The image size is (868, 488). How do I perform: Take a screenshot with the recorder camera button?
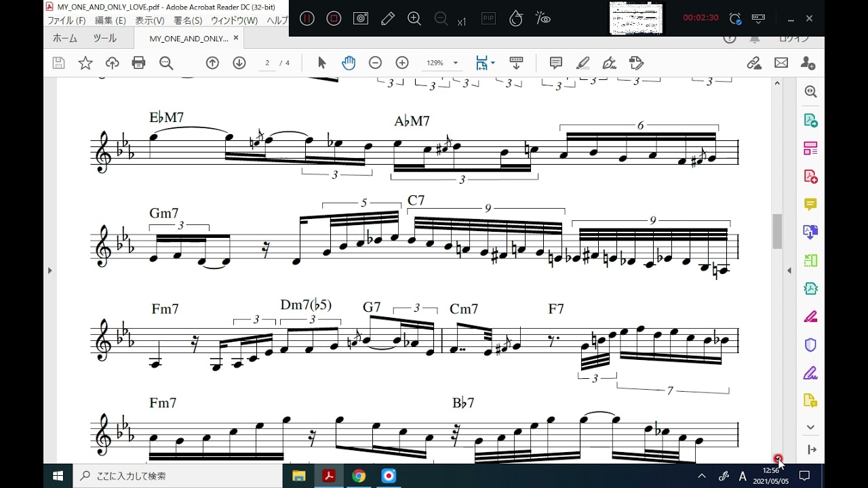(x=361, y=18)
